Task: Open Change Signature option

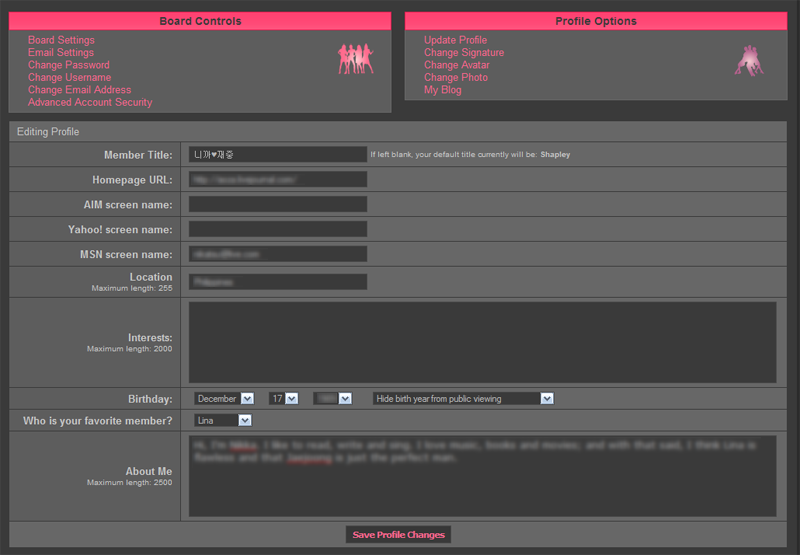Action: [464, 53]
